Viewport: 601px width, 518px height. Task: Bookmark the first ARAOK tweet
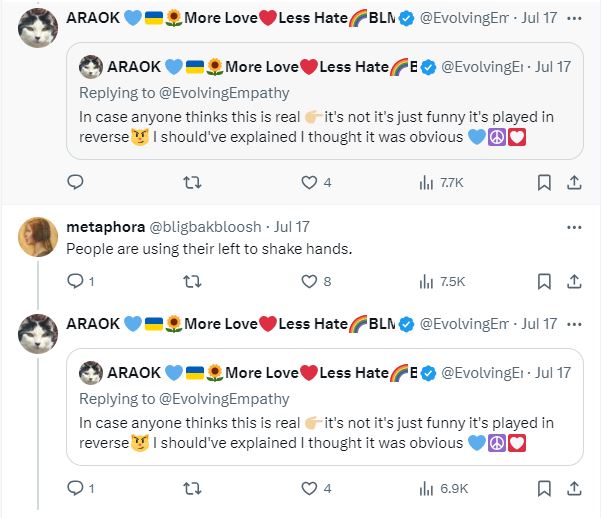click(544, 182)
